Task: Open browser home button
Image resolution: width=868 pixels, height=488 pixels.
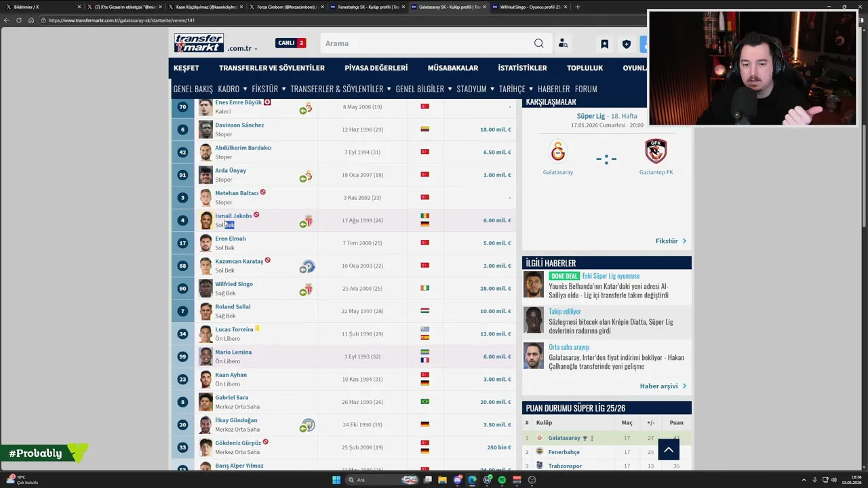Action: pos(31,20)
